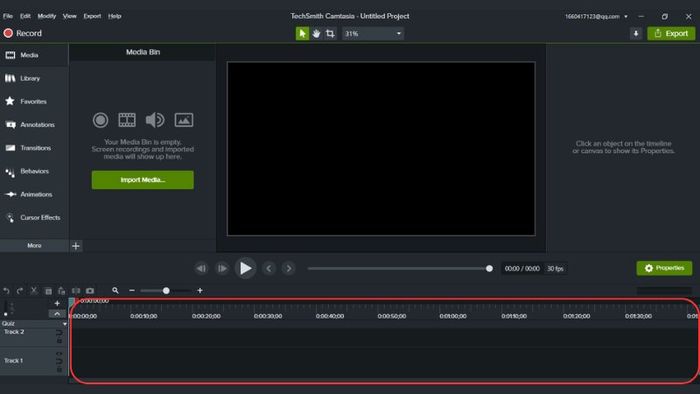Open the Animations panel
Image resolution: width=700 pixels, height=394 pixels.
pyautogui.click(x=34, y=195)
